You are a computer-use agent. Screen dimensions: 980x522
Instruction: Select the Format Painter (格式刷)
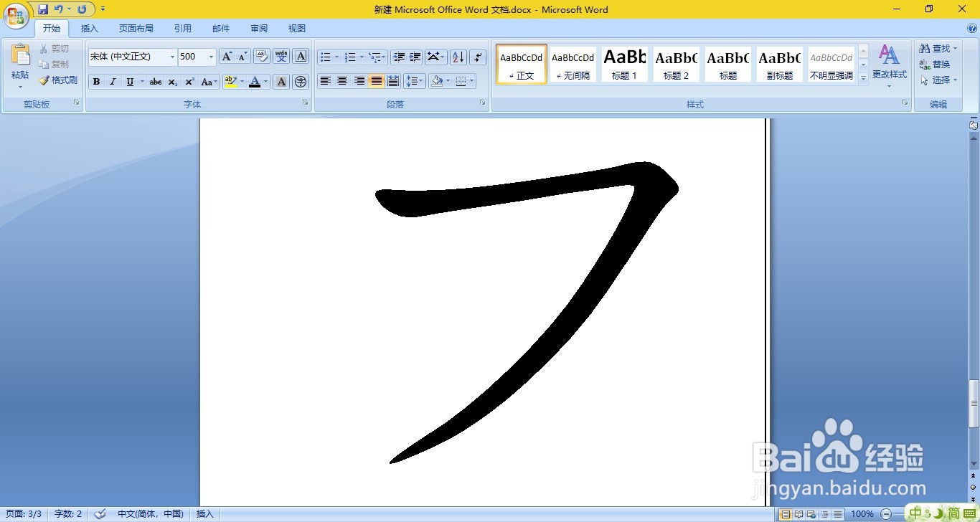coord(58,80)
